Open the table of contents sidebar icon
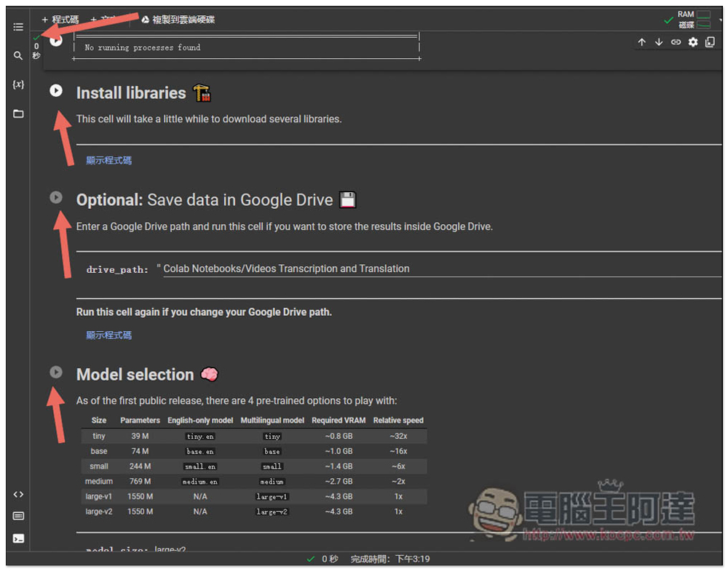Image resolution: width=728 pixels, height=572 pixels. click(18, 27)
